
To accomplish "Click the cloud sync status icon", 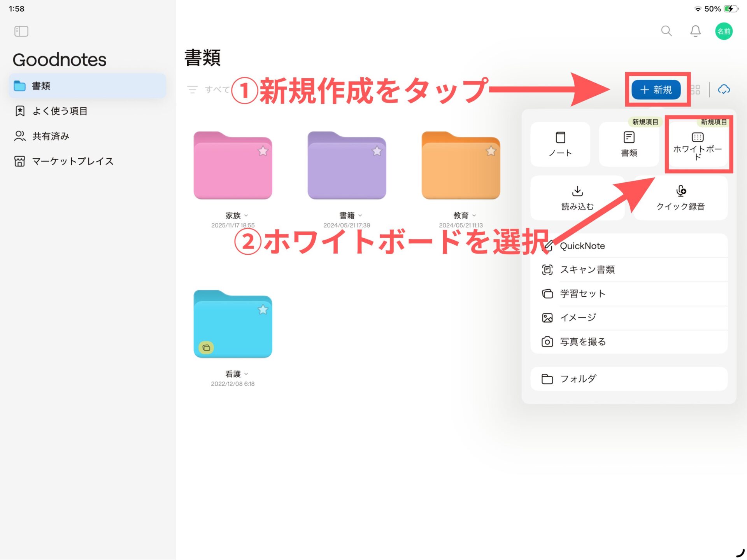I will [x=724, y=89].
